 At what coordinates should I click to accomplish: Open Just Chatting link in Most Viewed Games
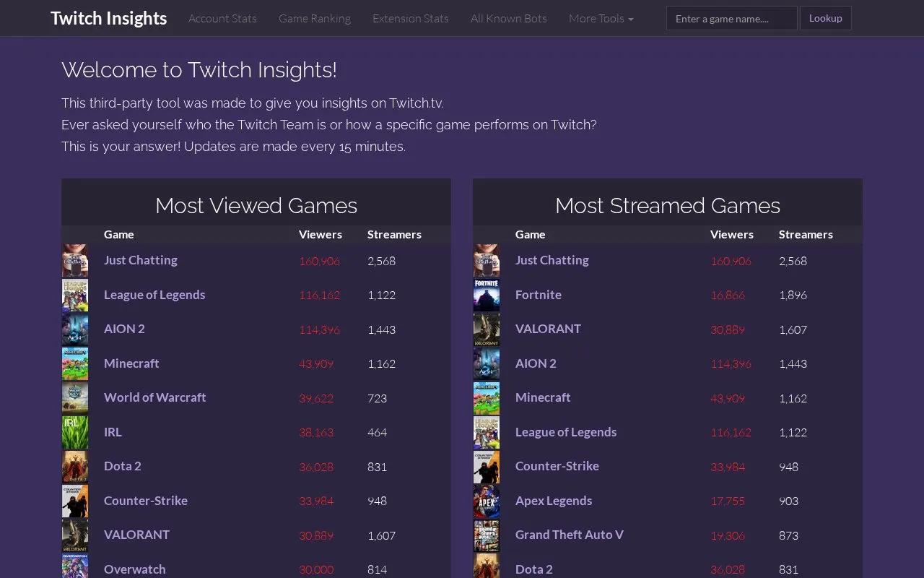click(x=141, y=260)
